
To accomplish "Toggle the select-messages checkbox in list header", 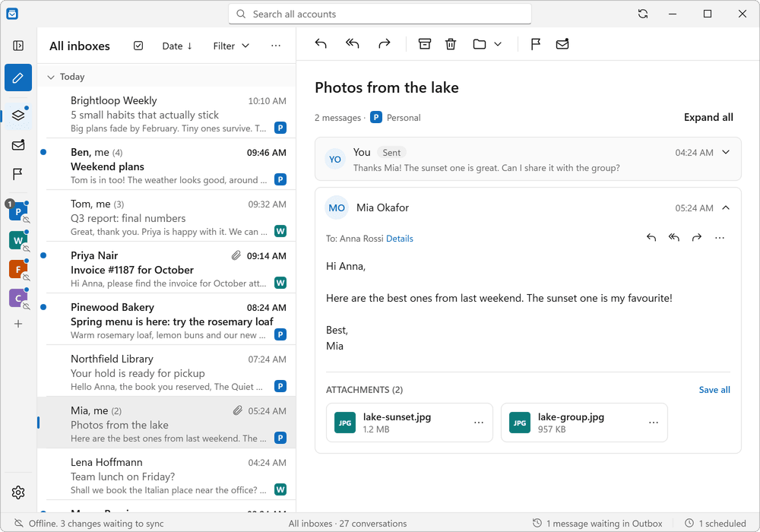I will 138,46.
